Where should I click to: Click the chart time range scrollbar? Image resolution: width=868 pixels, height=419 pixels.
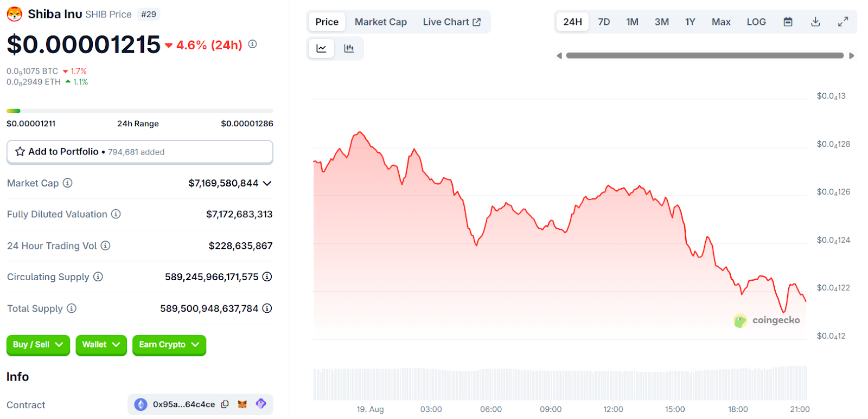704,55
